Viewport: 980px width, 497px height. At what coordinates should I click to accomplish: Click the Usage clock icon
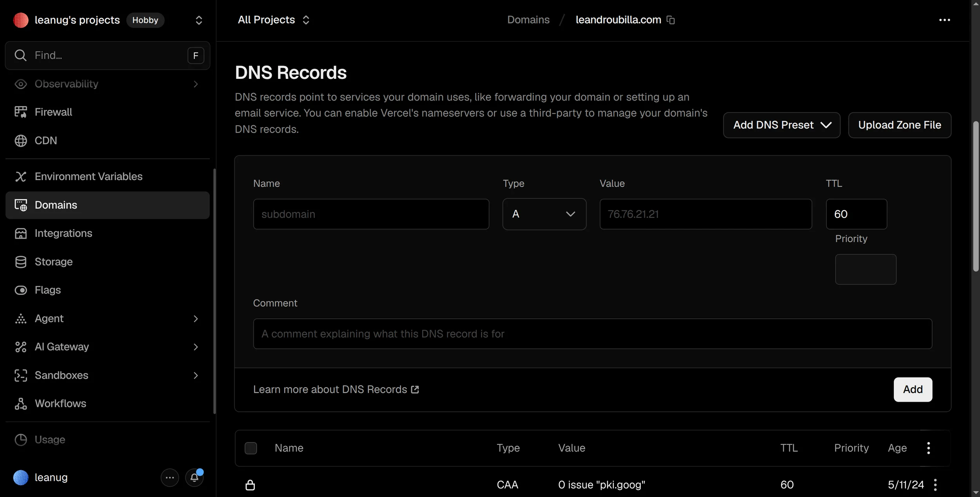pos(21,440)
